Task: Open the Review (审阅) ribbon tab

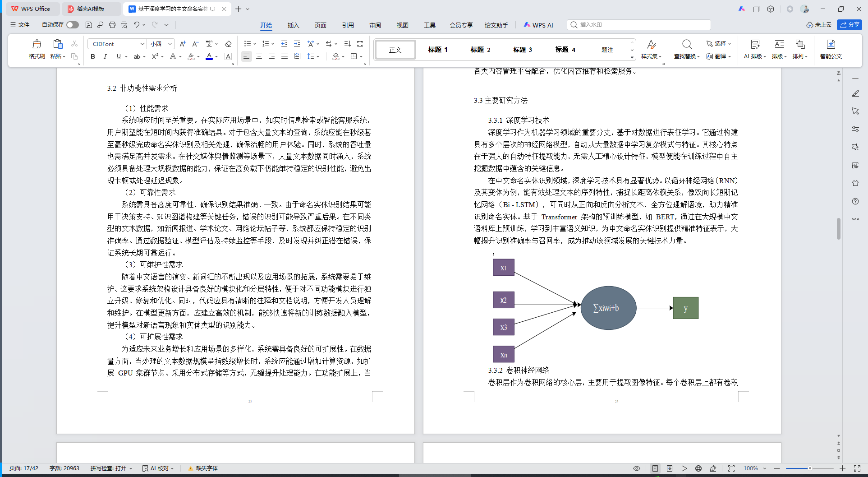Action: point(375,25)
